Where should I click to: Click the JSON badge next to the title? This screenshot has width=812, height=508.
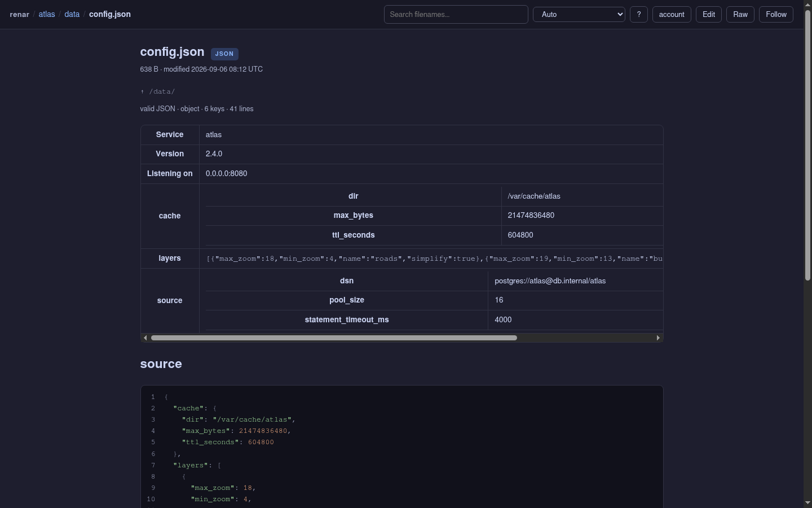click(224, 54)
